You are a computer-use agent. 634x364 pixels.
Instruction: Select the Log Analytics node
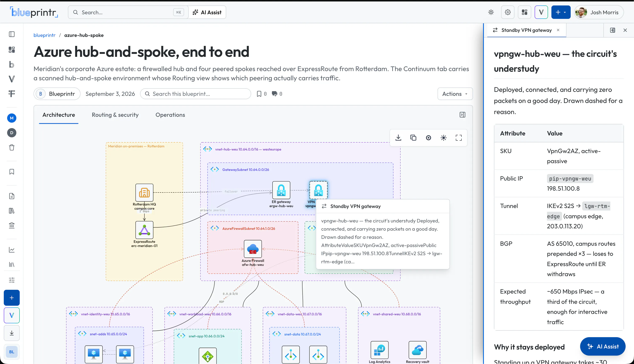[380, 350]
